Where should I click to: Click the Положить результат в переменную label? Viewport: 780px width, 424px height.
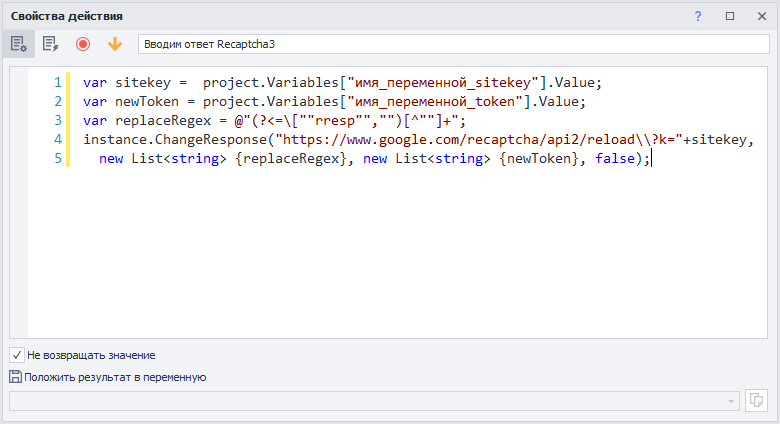(x=116, y=377)
